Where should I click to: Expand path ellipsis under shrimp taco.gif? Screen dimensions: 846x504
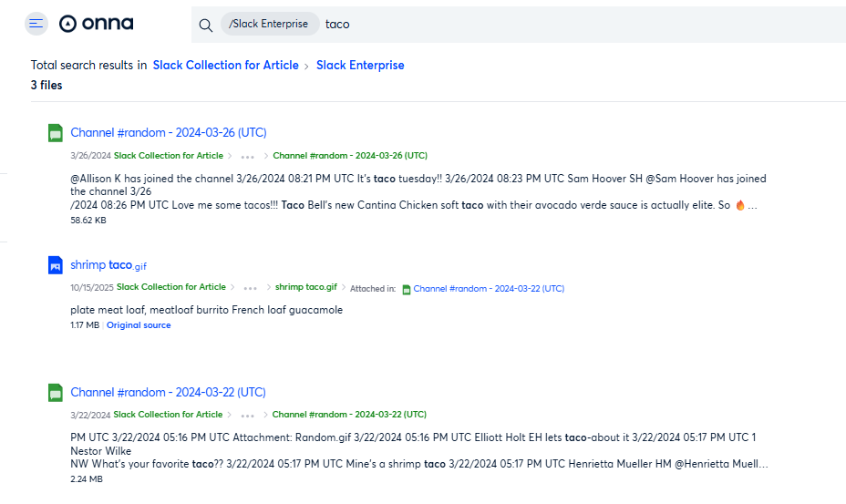(x=250, y=289)
